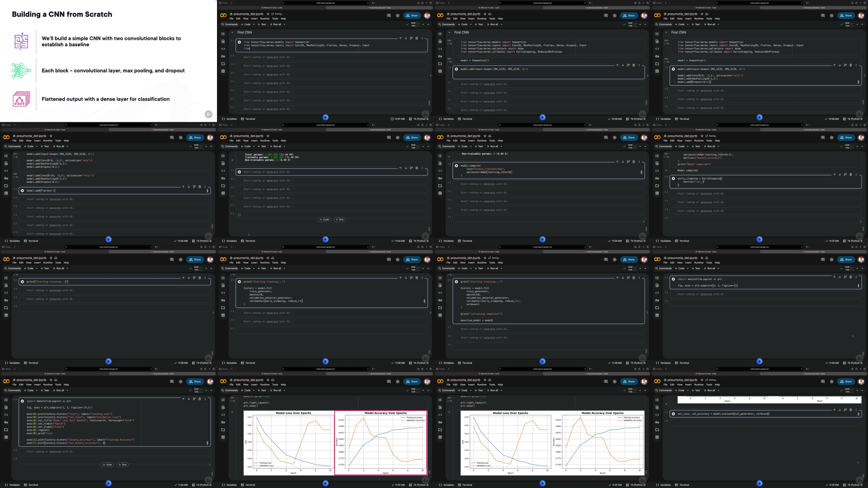This screenshot has width=868, height=488.
Task: Open account avatar in 11:07 AM panel
Action: [861, 137]
